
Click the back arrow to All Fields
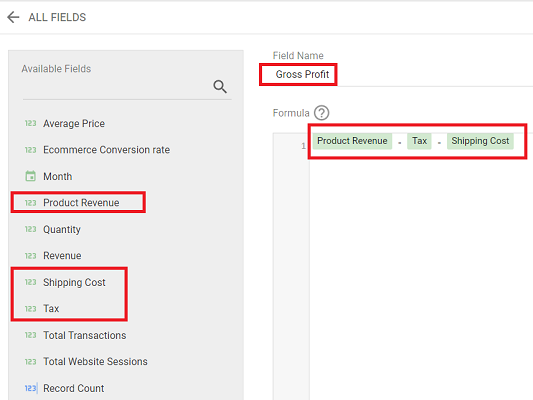tap(13, 17)
